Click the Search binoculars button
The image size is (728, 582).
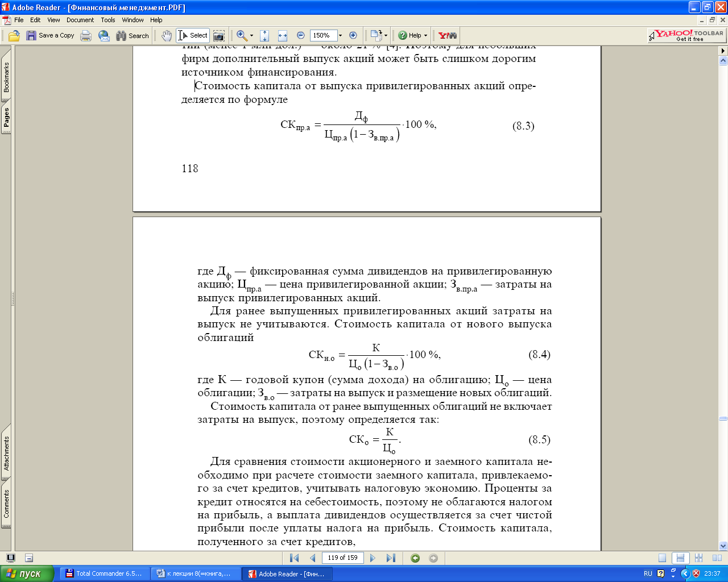[133, 35]
